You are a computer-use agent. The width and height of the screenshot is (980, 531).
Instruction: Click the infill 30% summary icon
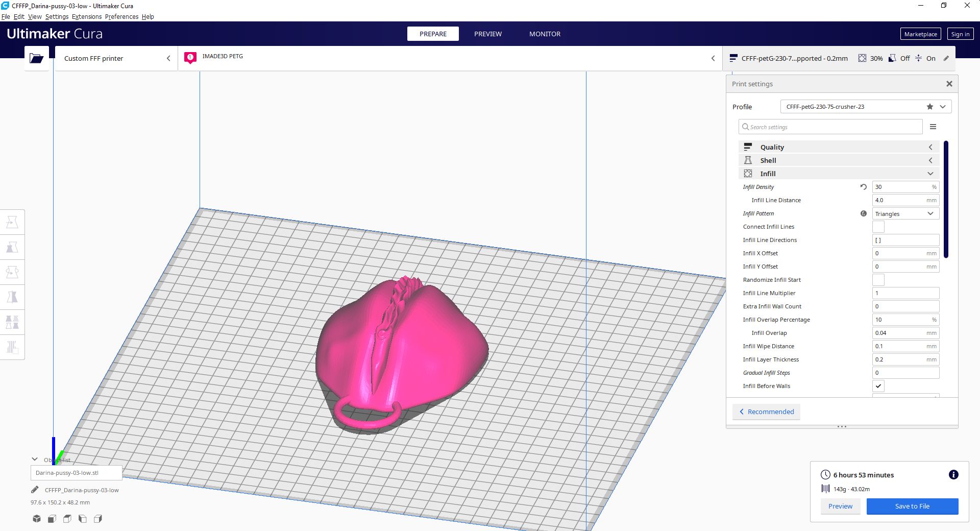pos(862,58)
